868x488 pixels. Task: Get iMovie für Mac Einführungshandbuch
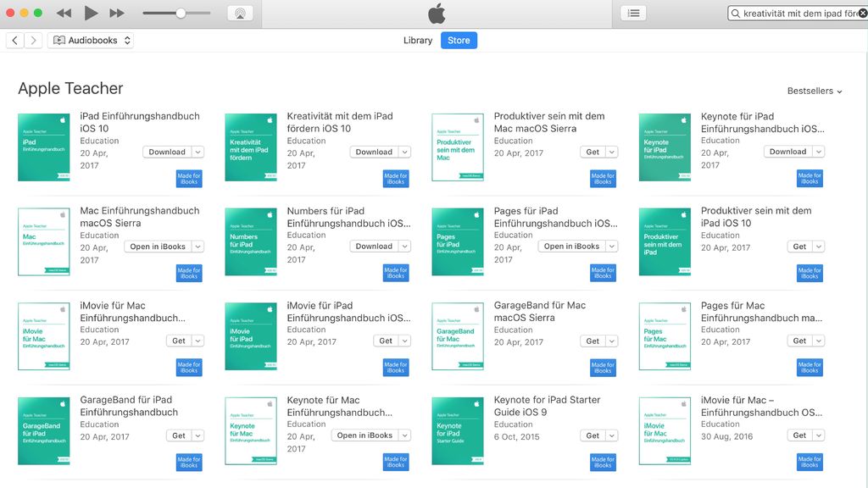pyautogui.click(x=179, y=341)
